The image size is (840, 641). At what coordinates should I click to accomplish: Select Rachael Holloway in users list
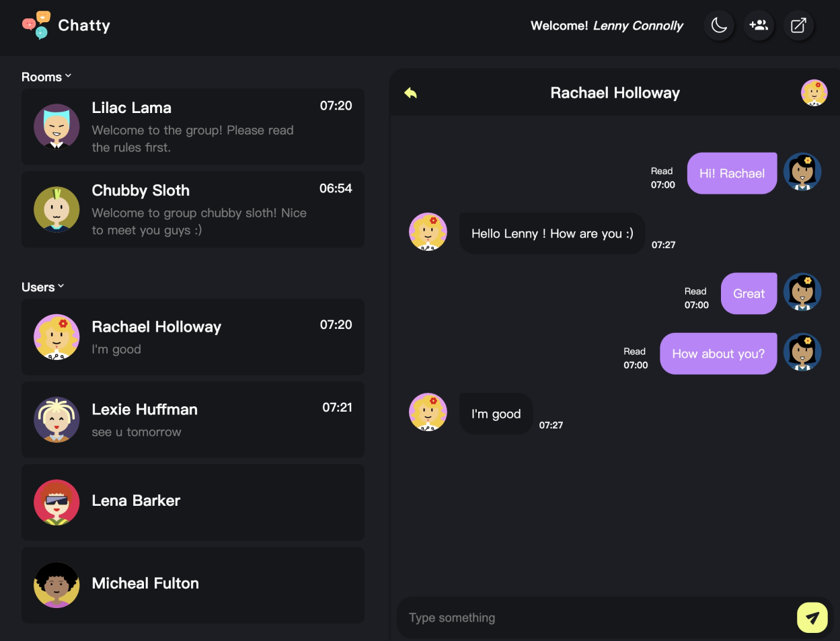point(193,337)
